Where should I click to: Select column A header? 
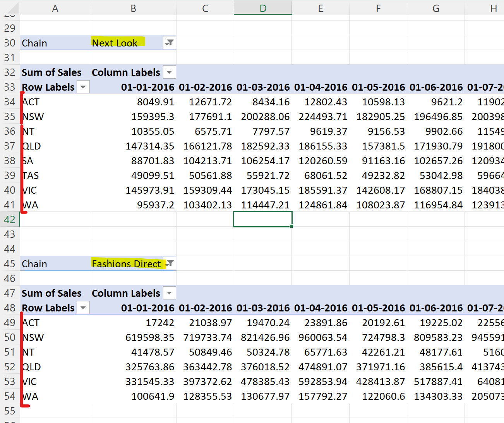point(55,8)
